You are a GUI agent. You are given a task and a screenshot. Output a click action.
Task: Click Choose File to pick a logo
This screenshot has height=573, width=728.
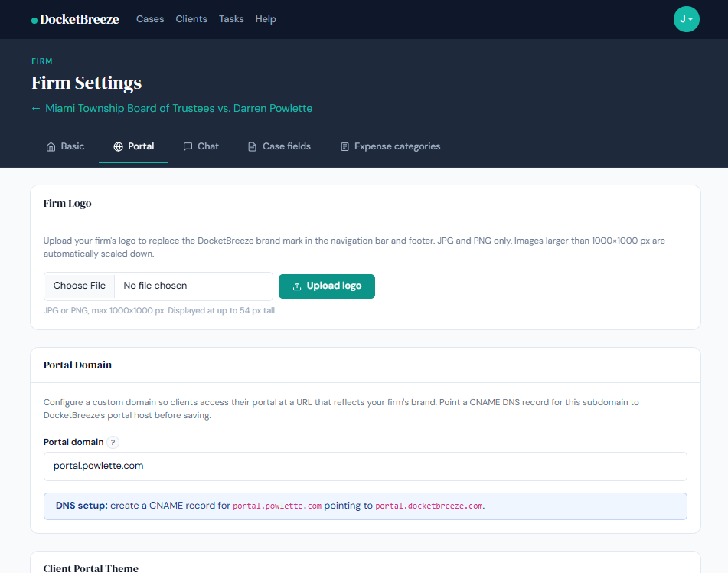(x=80, y=286)
